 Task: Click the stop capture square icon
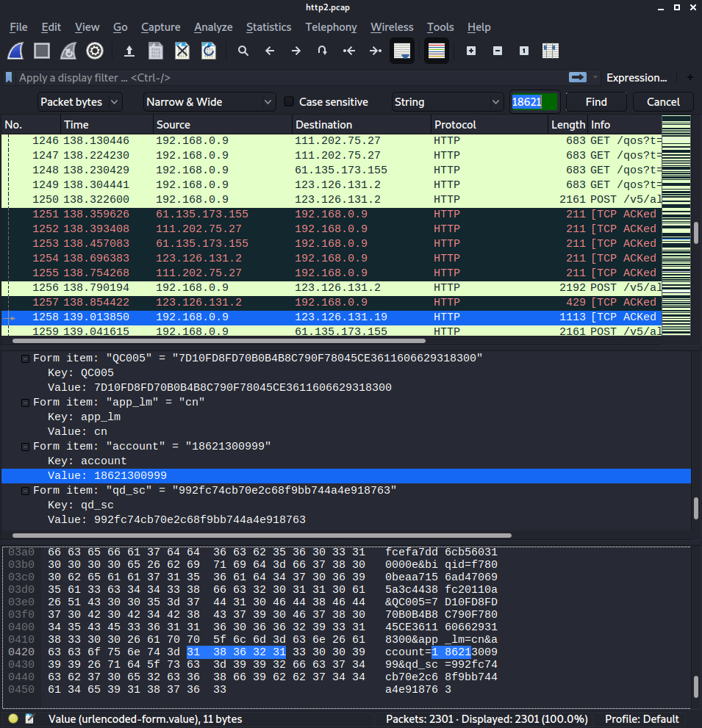42,51
